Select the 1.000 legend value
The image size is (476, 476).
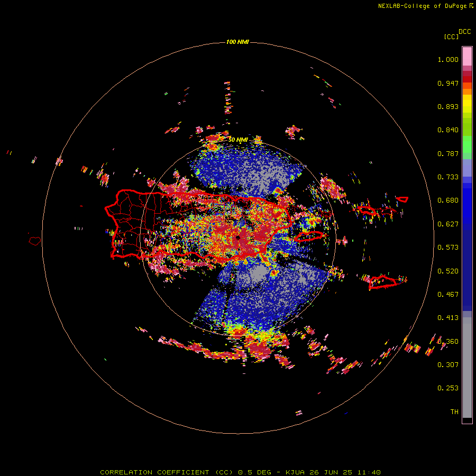(x=448, y=59)
